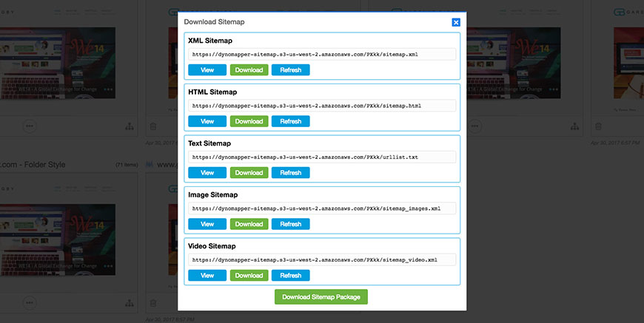Open the ellipsis menu on Folder Style card
The height and width of the screenshot is (323, 644).
pyautogui.click(x=30, y=303)
